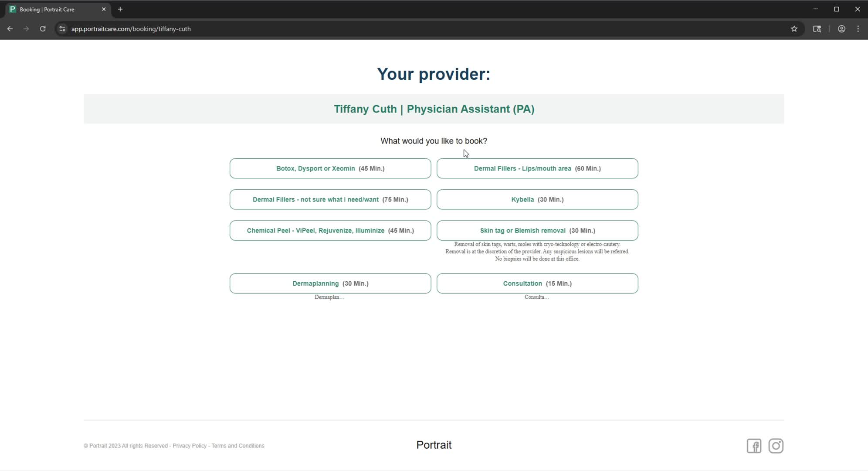Click the browser forward arrow

[x=26, y=29]
